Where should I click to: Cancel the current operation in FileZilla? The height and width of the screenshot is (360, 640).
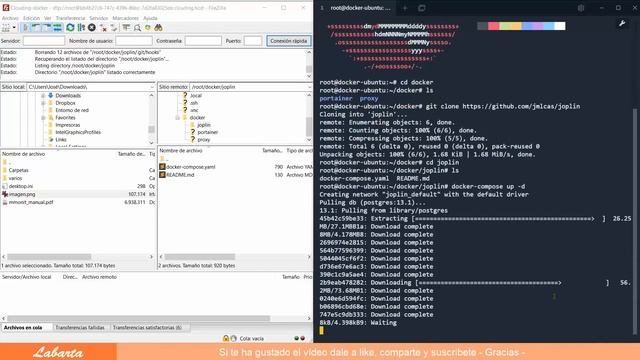(x=92, y=28)
